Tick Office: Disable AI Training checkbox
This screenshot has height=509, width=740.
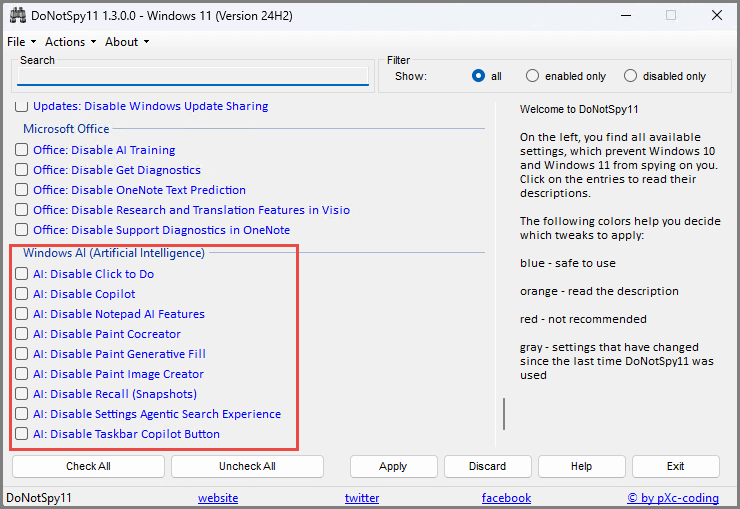(22, 150)
